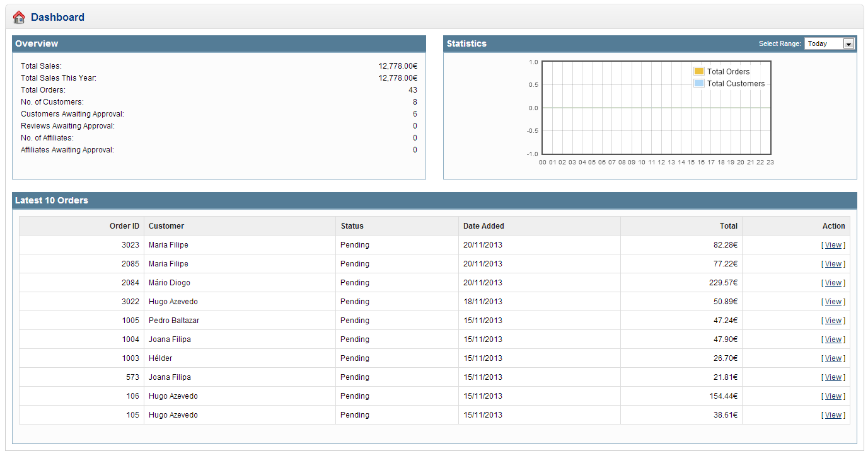The width and height of the screenshot is (868, 456).
Task: View order 2085 details
Action: 833,264
